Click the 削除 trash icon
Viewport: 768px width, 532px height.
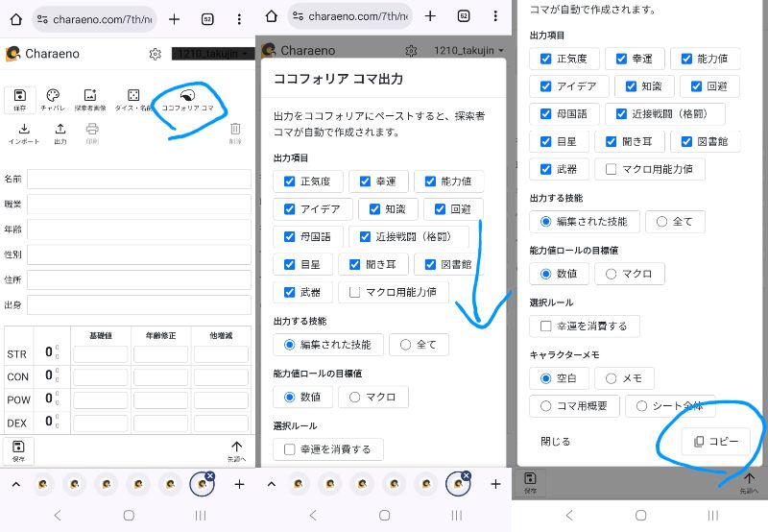tap(235, 133)
